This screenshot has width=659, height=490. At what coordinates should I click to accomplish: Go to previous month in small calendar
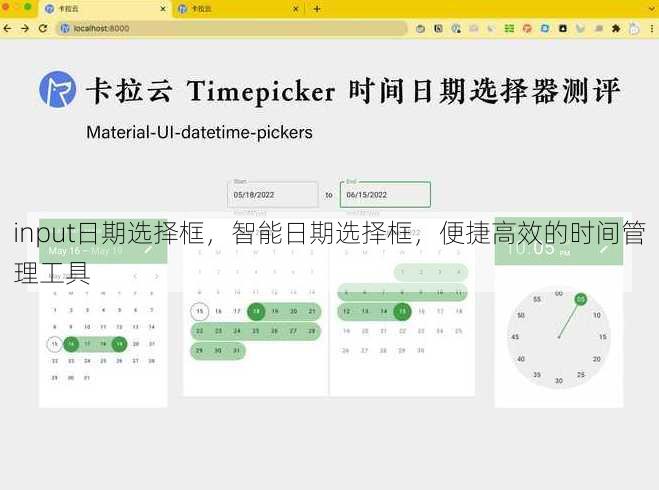(x=135, y=277)
